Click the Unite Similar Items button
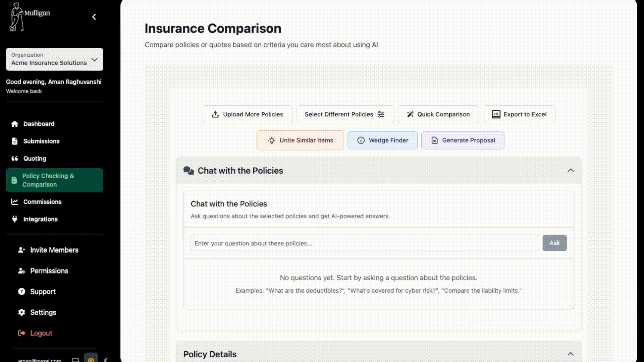This screenshot has width=644, height=362. coord(300,140)
